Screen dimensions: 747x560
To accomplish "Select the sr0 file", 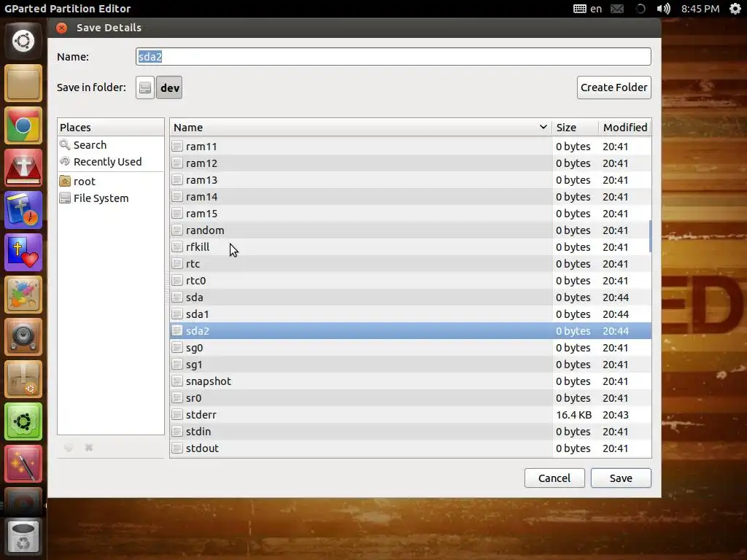I will [x=410, y=397].
